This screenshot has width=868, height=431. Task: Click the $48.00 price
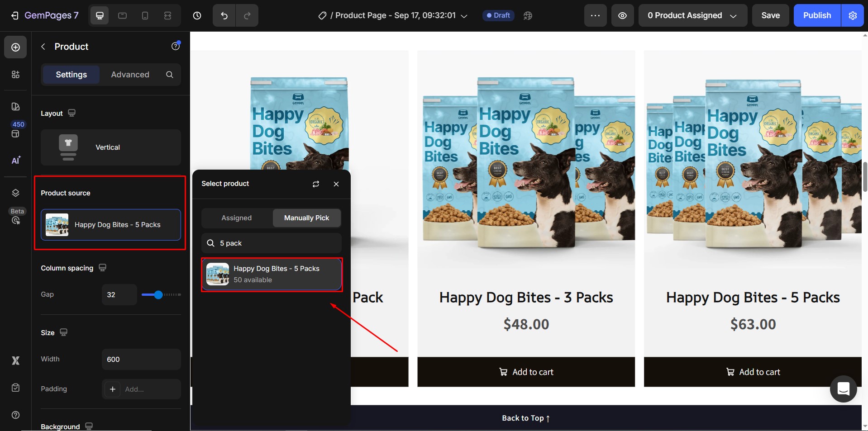(526, 324)
